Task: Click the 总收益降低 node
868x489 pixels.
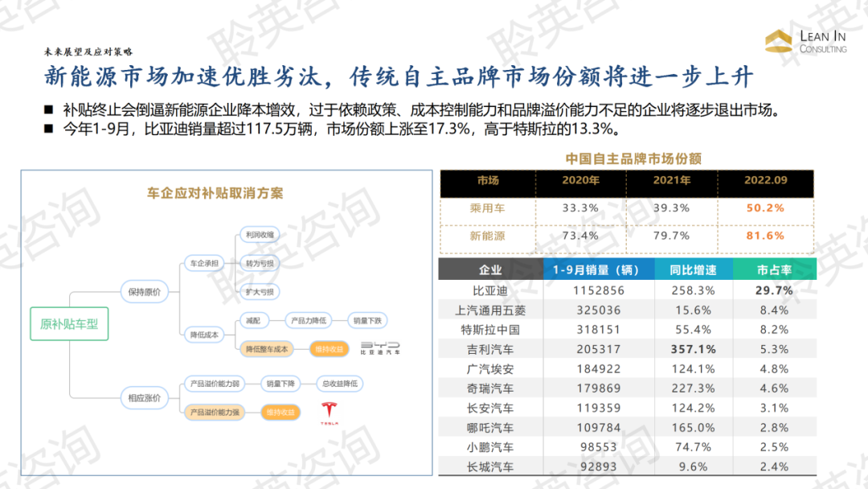Action: (x=340, y=383)
